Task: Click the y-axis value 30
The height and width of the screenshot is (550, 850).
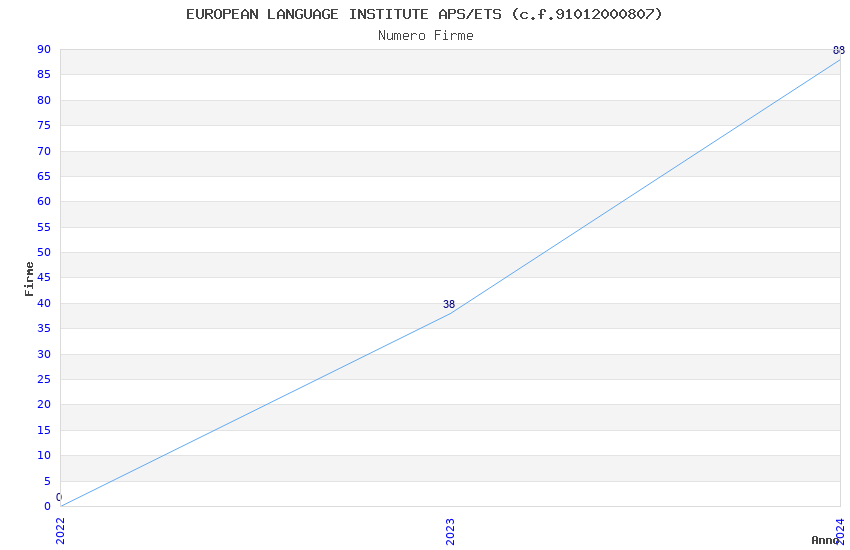Action: [x=44, y=354]
